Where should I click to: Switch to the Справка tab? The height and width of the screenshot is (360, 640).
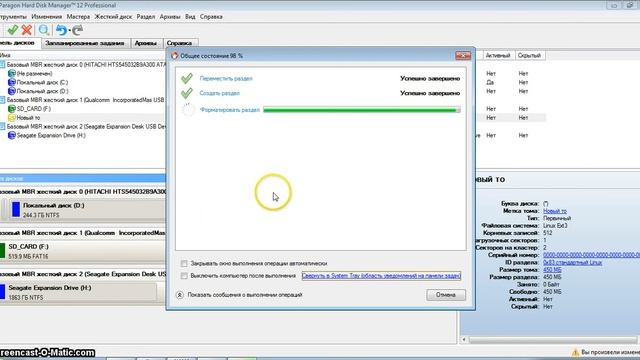click(180, 43)
